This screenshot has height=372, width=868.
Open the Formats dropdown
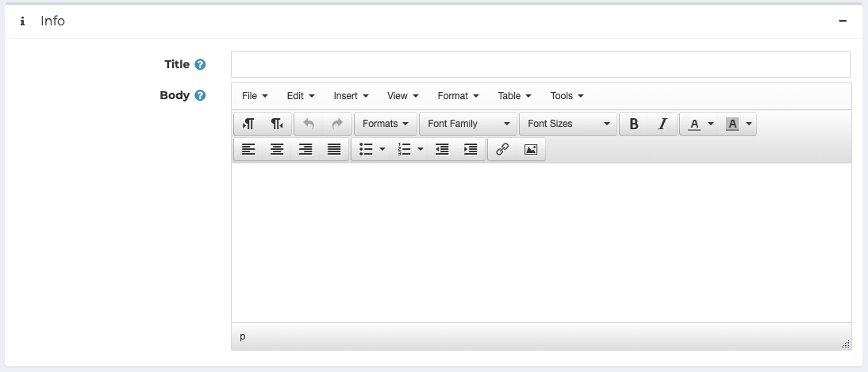(x=386, y=124)
